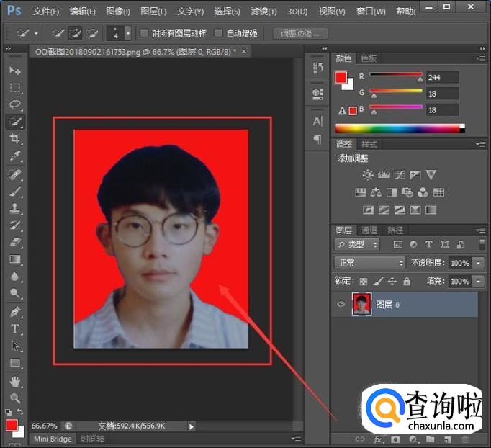Image resolution: width=491 pixels, height=448 pixels.
Task: Select the Crop tool in toolbar
Action: (x=15, y=138)
